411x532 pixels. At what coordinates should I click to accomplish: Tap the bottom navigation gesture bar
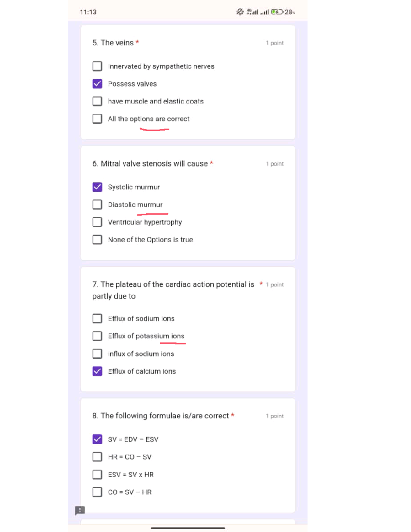[x=188, y=528]
